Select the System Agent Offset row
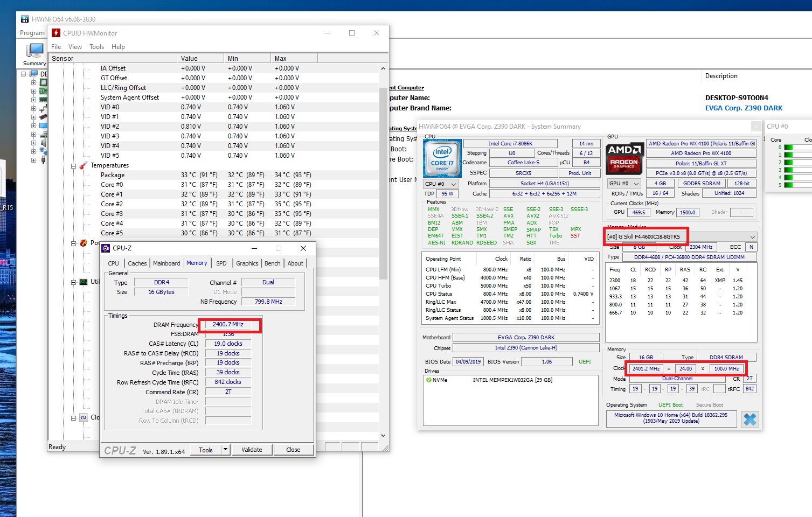812x517 pixels. (214, 97)
